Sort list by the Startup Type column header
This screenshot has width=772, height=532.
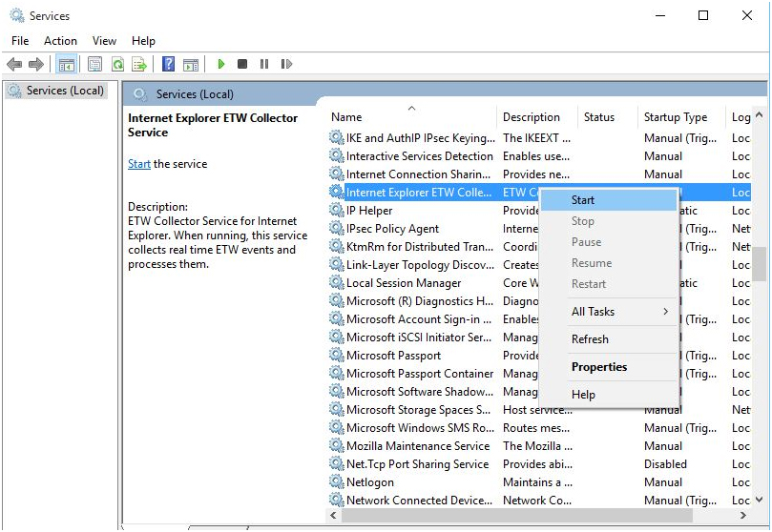coord(681,117)
